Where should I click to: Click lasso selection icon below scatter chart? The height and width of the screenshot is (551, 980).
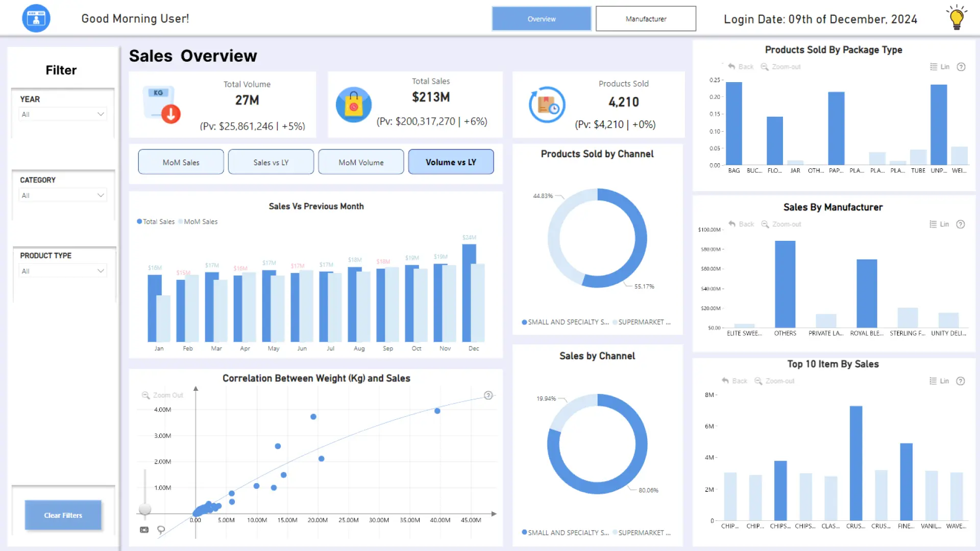click(161, 530)
